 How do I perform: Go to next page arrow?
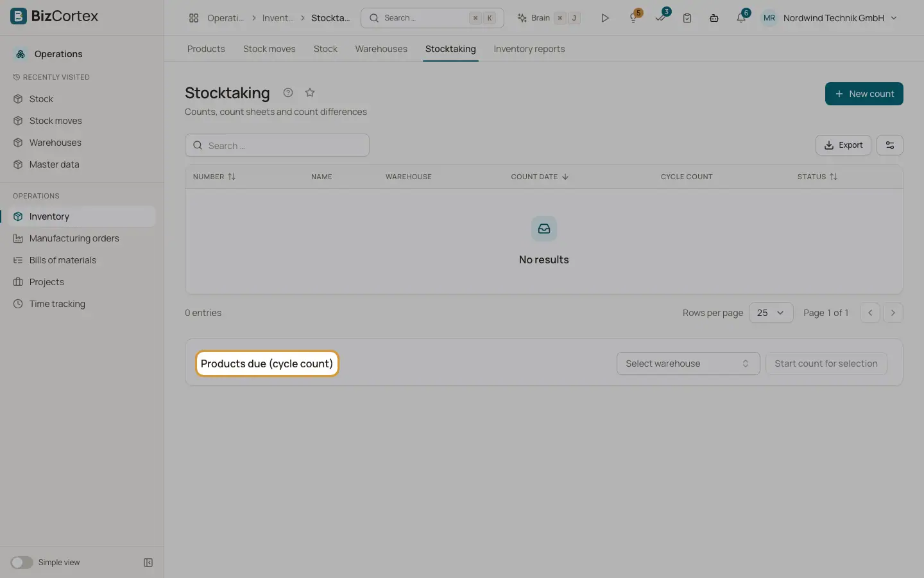click(x=893, y=313)
